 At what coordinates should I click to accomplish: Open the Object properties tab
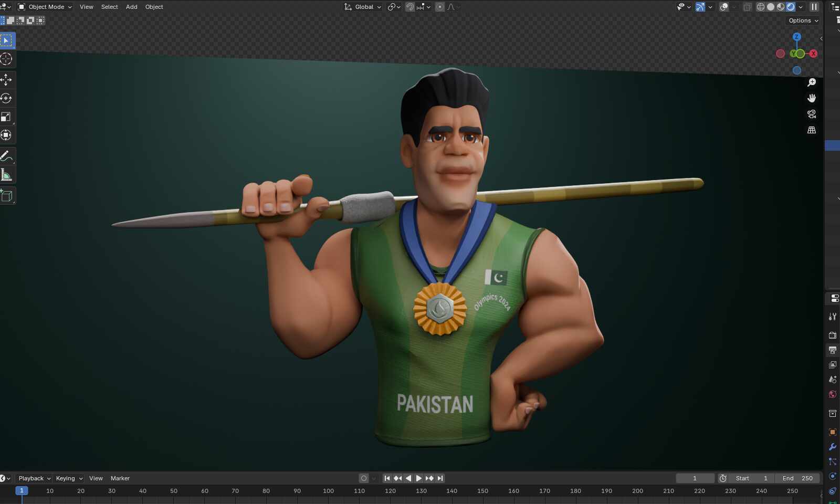(x=833, y=432)
